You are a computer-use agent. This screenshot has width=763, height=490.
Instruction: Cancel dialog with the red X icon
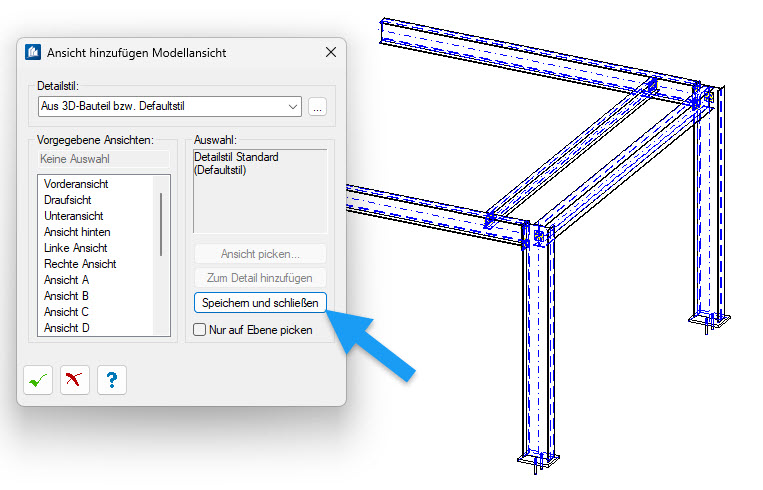(x=74, y=380)
